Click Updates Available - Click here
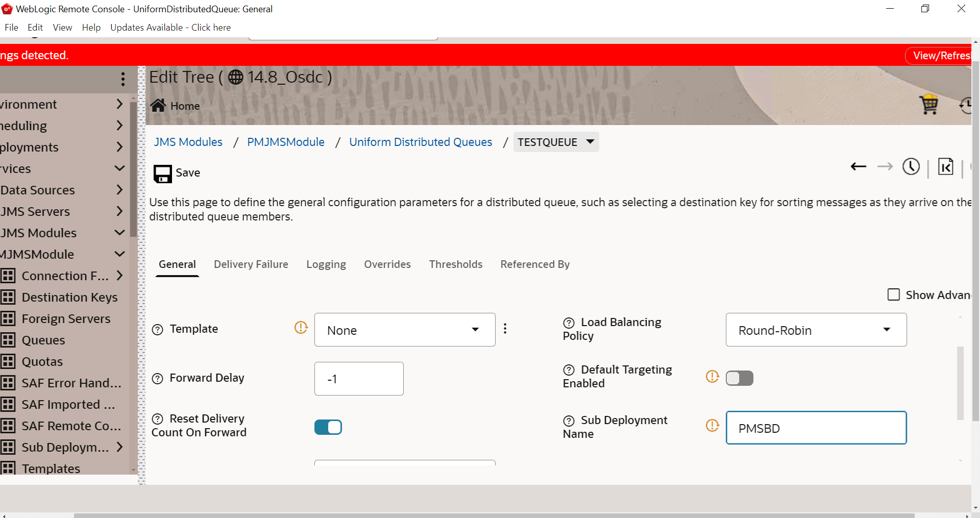980x518 pixels. click(x=170, y=28)
